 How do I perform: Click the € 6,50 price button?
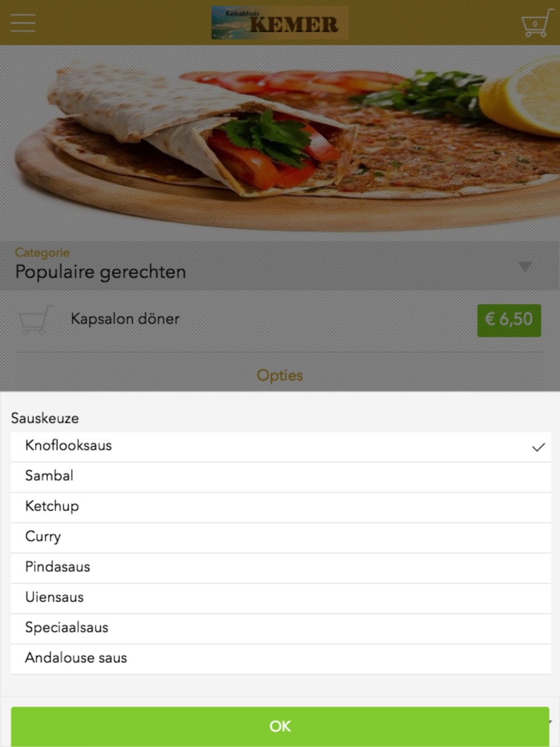pos(508,320)
